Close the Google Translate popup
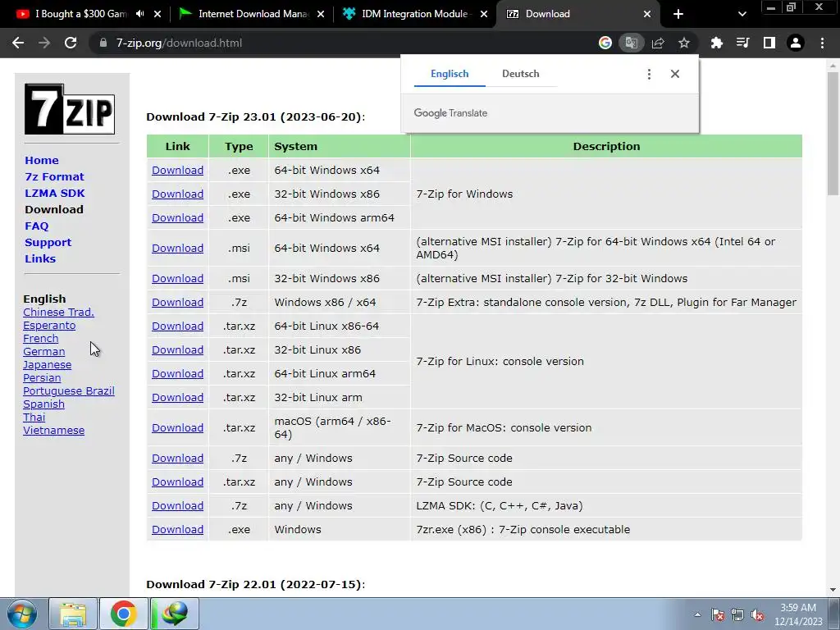Image resolution: width=840 pixels, height=630 pixels. [x=675, y=74]
